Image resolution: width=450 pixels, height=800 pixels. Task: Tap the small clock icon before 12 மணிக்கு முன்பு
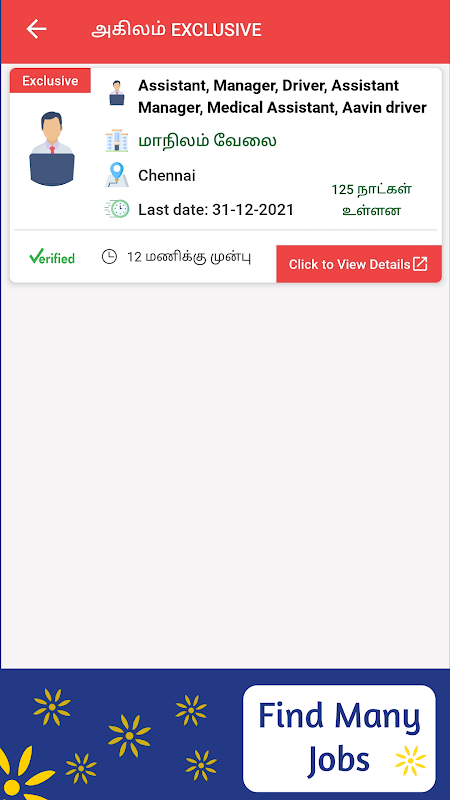109,257
